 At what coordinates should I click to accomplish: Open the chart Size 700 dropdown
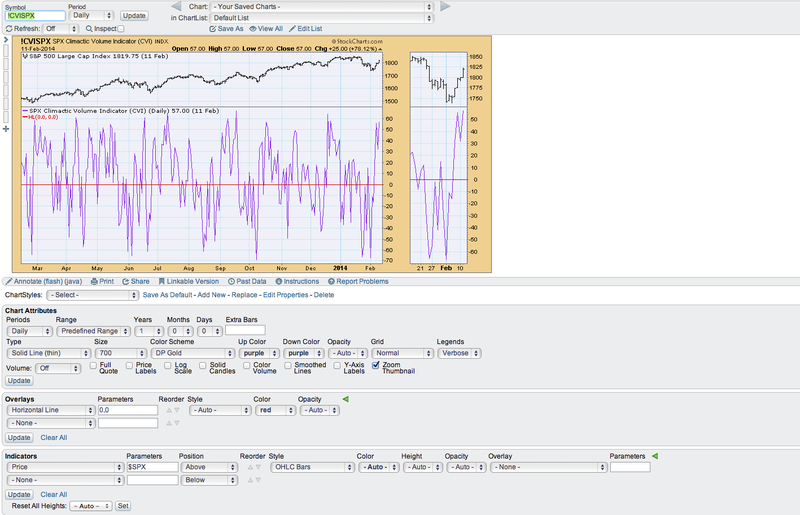(x=120, y=353)
